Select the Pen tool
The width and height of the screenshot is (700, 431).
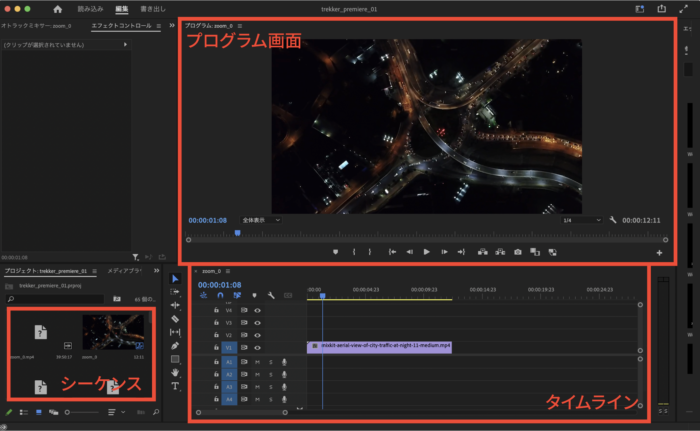click(x=175, y=346)
